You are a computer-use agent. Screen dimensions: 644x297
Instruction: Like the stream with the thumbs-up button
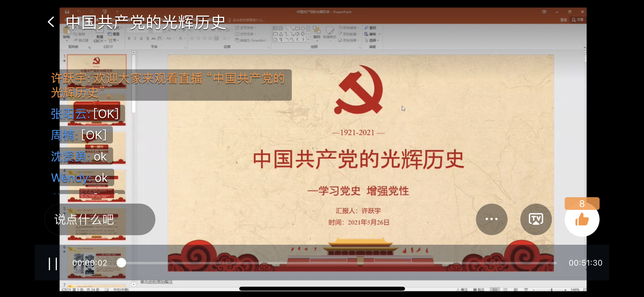point(582,220)
